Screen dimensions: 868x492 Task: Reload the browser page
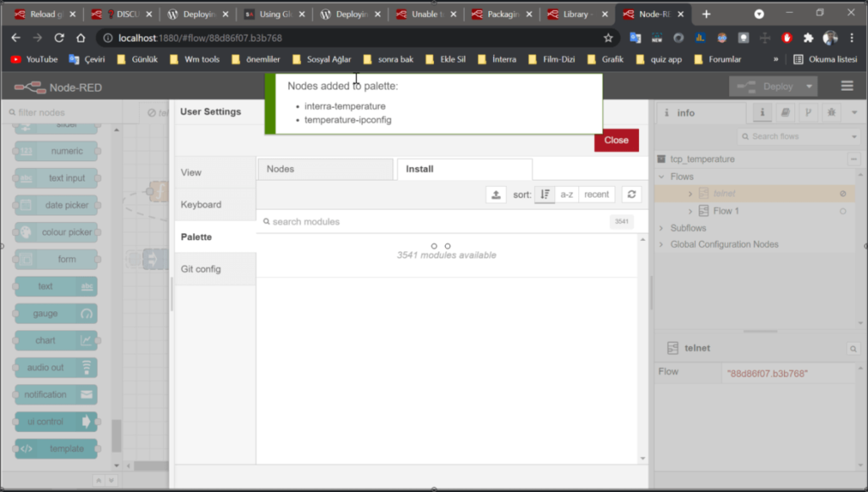[59, 37]
